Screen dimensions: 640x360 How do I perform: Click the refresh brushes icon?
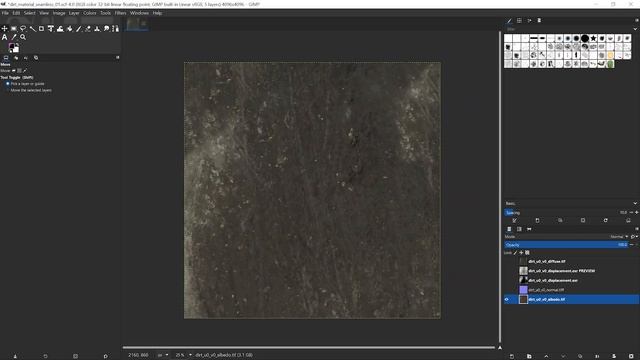coord(605,220)
